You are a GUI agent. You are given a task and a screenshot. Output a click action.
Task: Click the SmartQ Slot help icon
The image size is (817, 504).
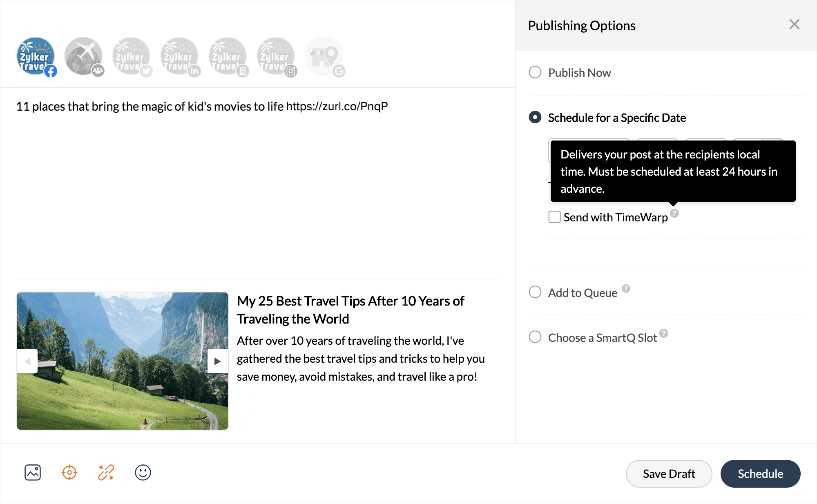coord(664,333)
